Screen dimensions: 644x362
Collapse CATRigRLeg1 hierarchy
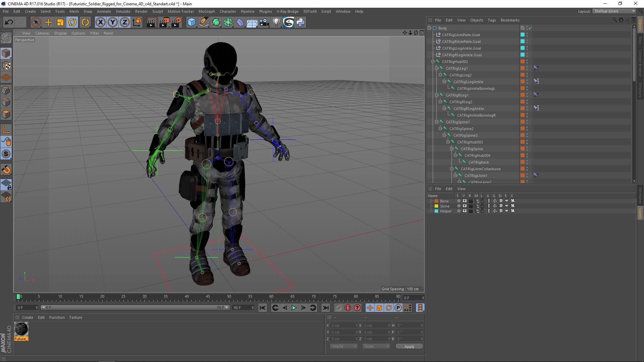[437, 95]
